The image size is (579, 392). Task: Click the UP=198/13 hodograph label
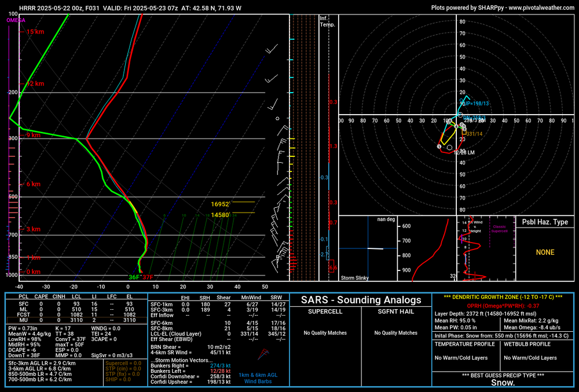[x=475, y=104]
